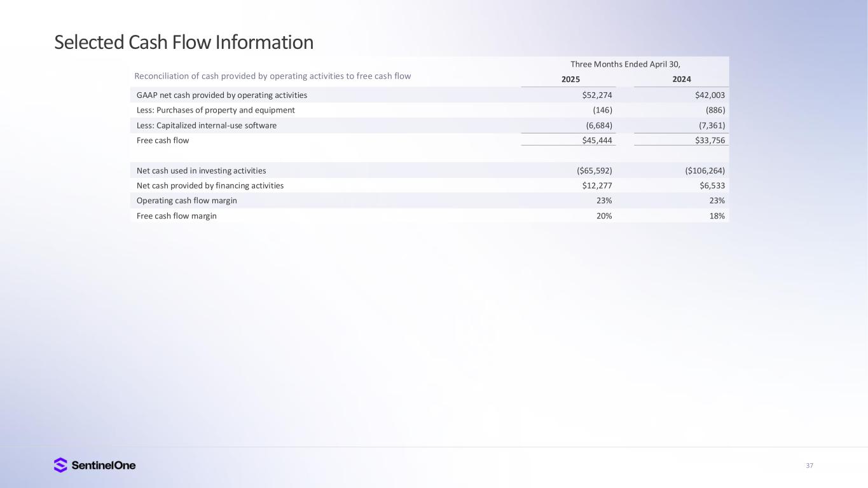Click the Three Months Ended April 30 heading
The width and height of the screenshot is (868, 488).
625,64
